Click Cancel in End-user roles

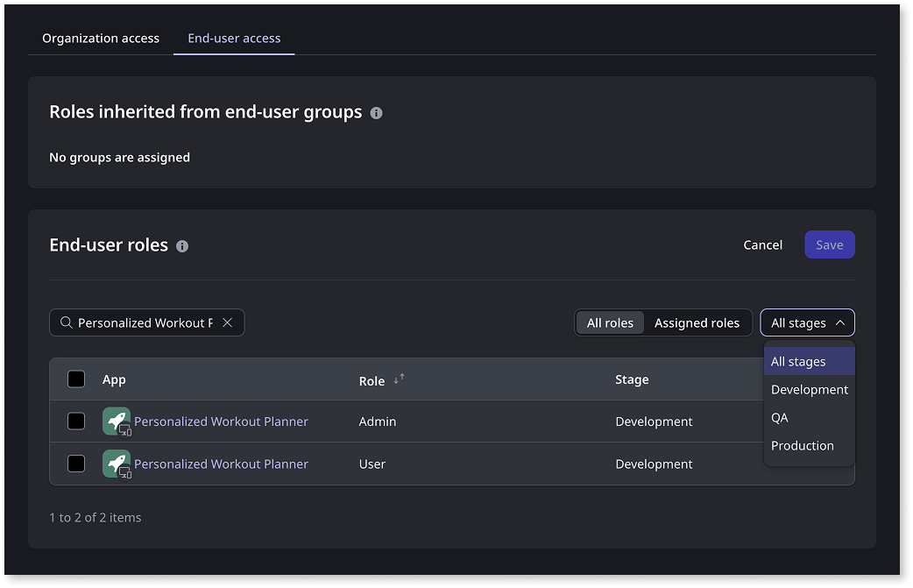click(x=763, y=245)
